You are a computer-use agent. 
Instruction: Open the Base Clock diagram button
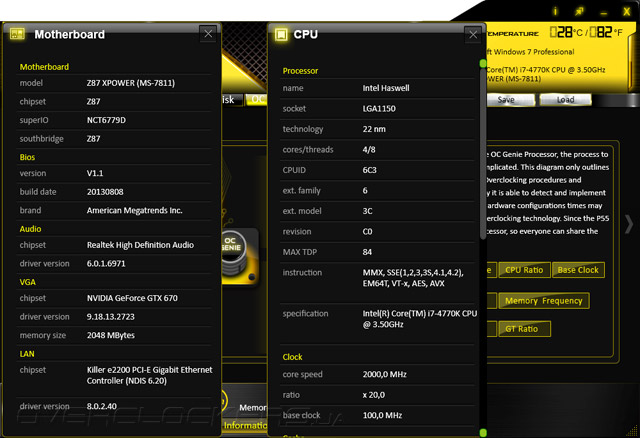click(578, 270)
